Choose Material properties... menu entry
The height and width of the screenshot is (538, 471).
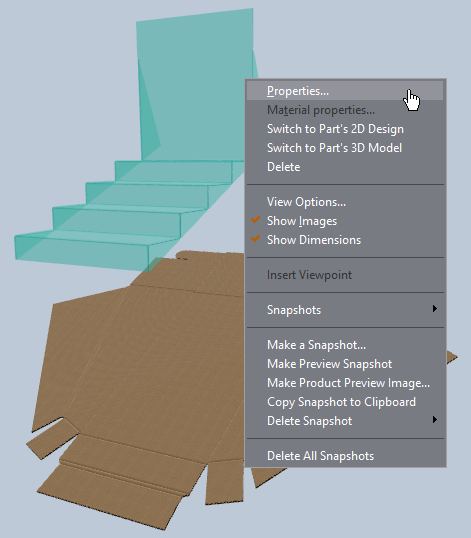[x=345, y=110]
